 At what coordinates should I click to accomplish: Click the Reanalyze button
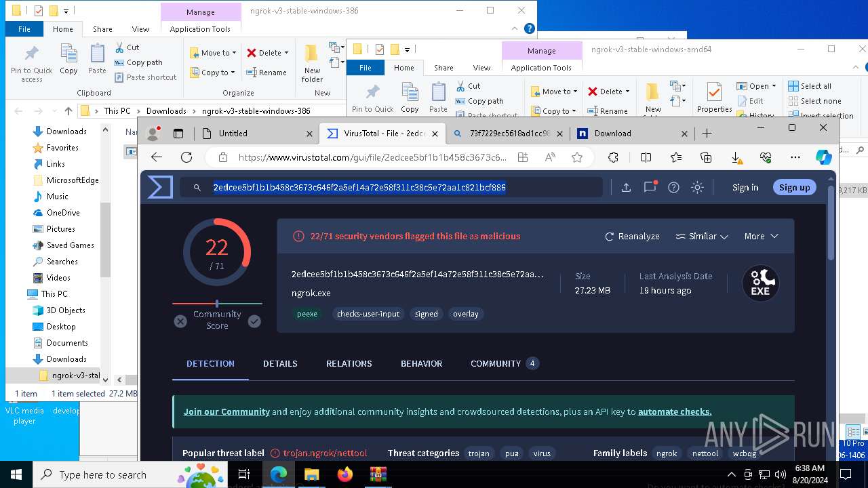pos(632,237)
